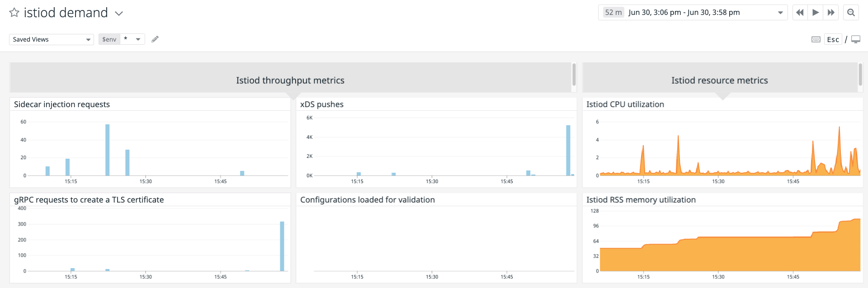Click the pencil edit template variables icon
This screenshot has width=868, height=288.
(x=155, y=39)
